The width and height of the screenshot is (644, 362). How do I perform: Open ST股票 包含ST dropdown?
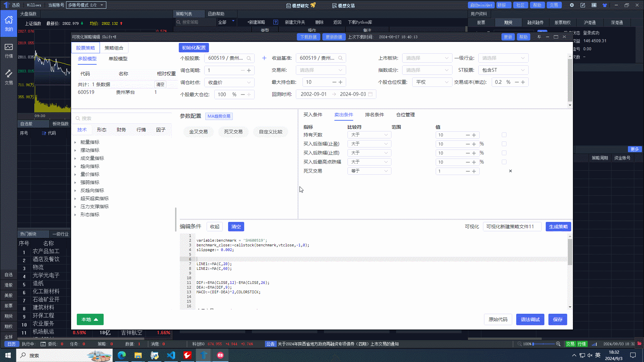pos(503,70)
